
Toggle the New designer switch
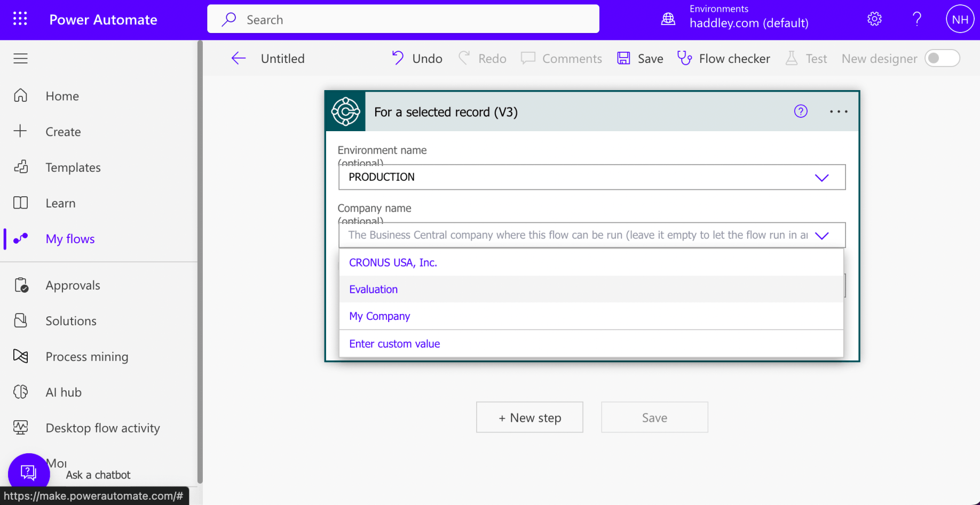pos(942,58)
